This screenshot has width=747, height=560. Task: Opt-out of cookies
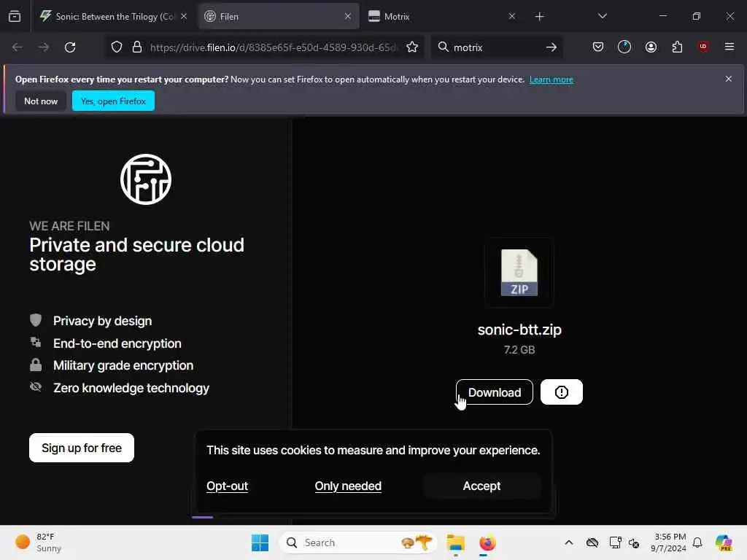click(x=228, y=486)
